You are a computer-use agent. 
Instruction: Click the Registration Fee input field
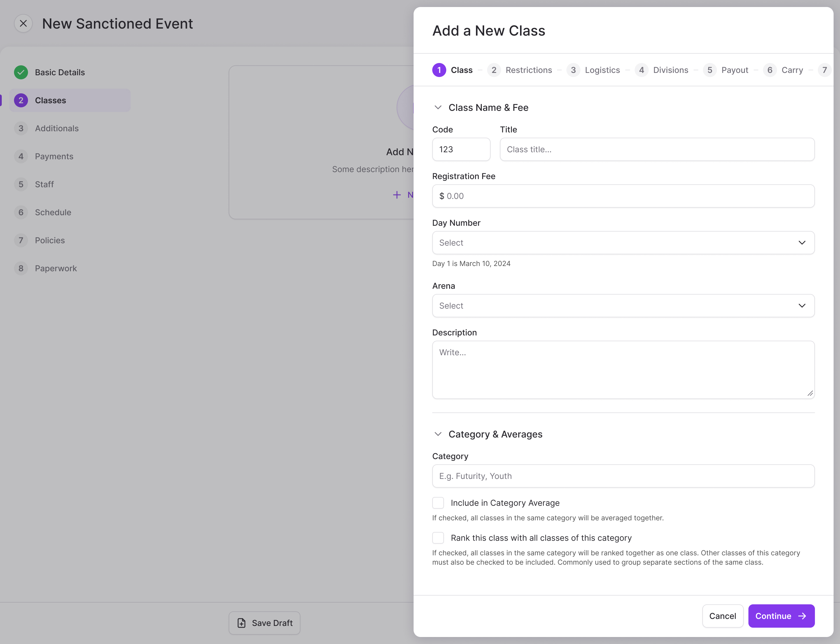(x=623, y=196)
